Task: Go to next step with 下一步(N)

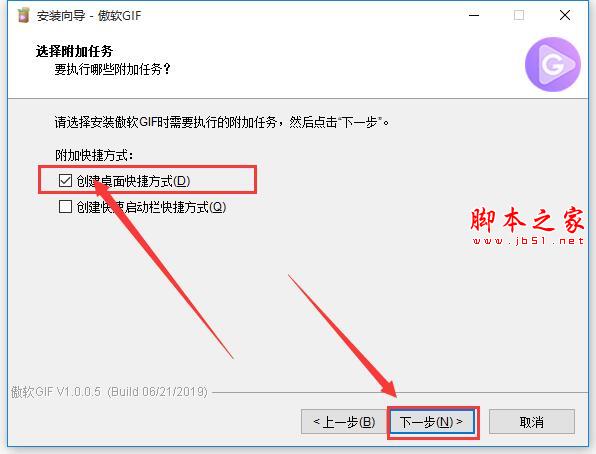Action: [x=432, y=421]
